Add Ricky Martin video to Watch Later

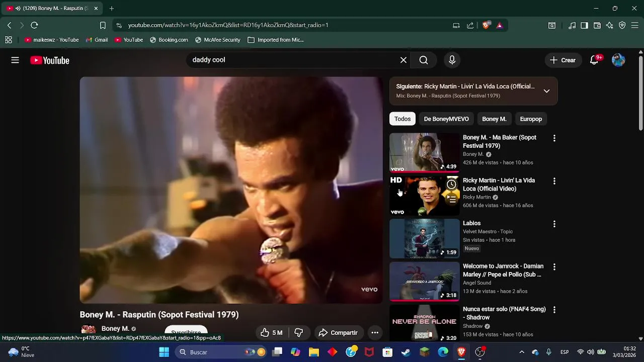click(x=451, y=185)
